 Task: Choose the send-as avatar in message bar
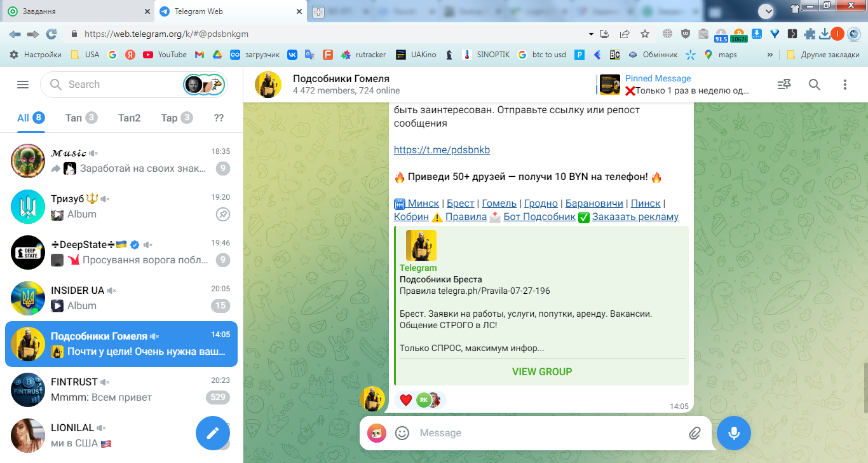377,433
